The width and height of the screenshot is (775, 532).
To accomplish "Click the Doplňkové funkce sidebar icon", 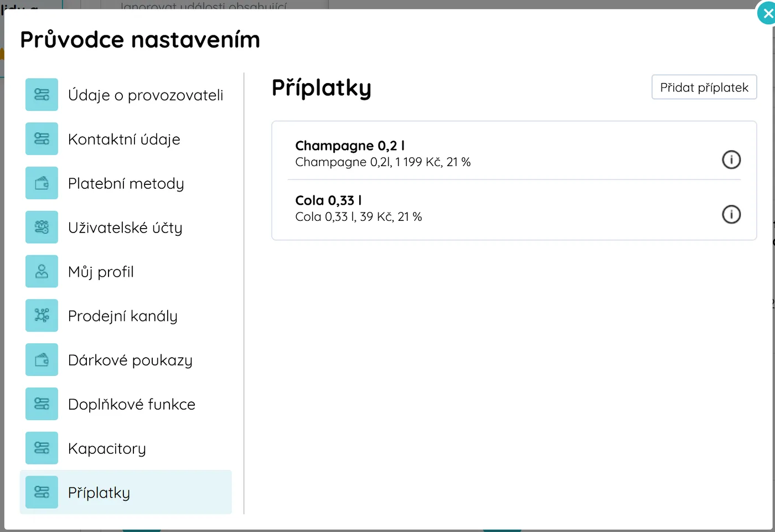I will pyautogui.click(x=42, y=404).
